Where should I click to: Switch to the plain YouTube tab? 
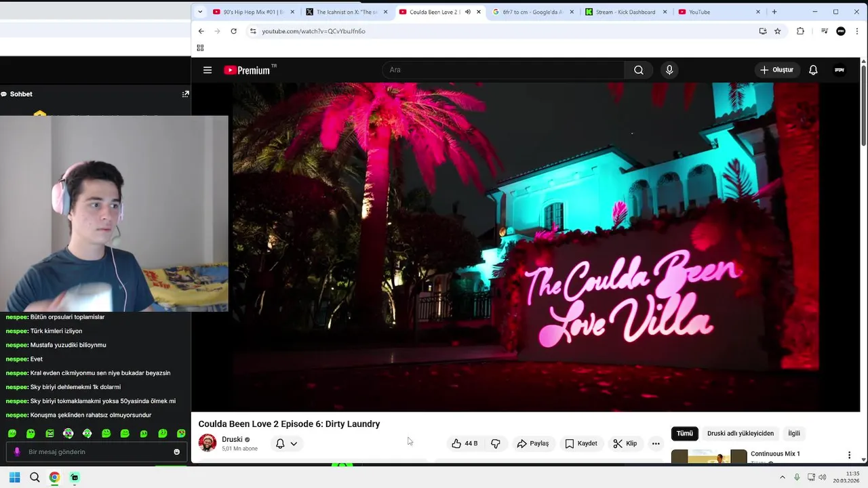point(719,12)
